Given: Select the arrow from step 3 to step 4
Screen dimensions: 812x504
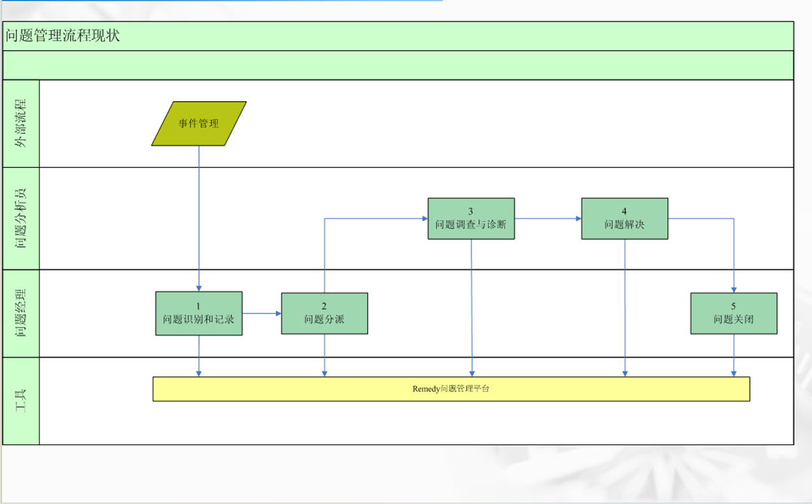Looking at the screenshot, I should pos(548,219).
